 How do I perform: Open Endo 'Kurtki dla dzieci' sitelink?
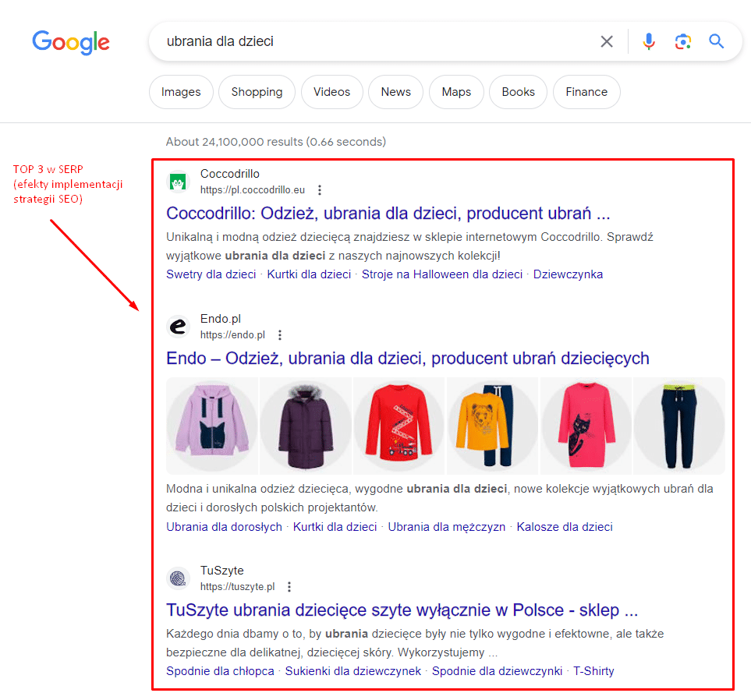click(335, 527)
